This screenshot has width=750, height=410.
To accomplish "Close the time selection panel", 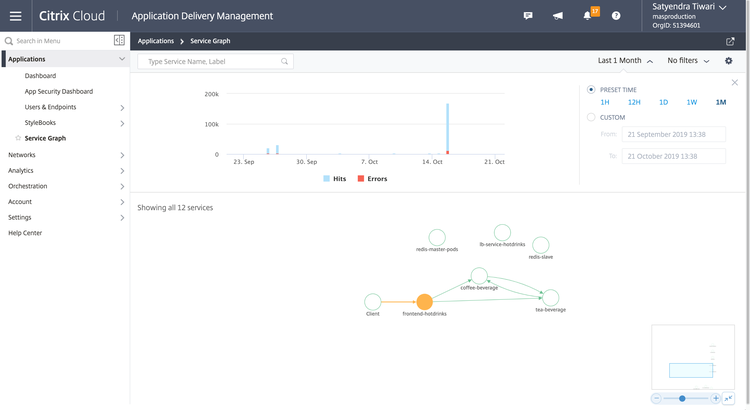I will 735,83.
